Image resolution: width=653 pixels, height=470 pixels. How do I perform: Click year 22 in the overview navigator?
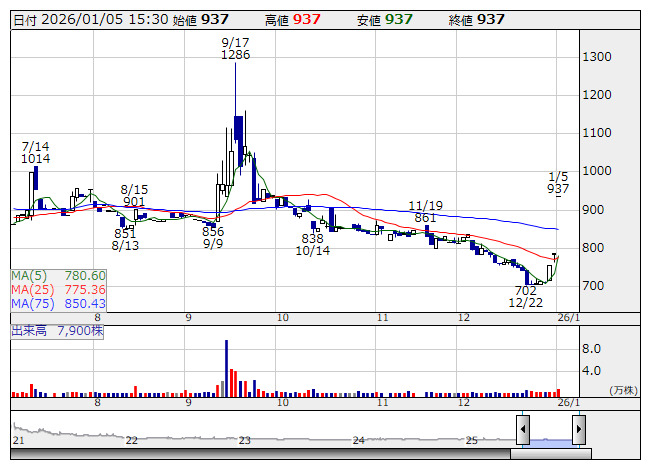(x=131, y=440)
